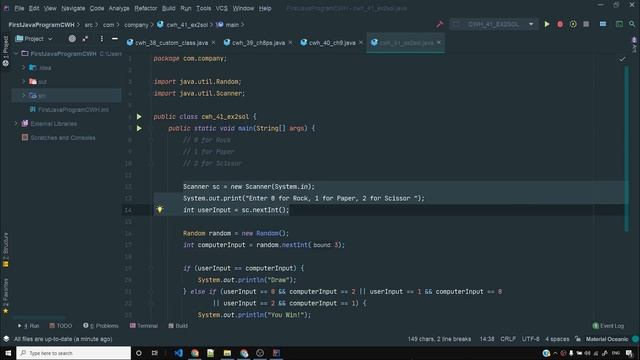Click the run-anything icon beside the search magnifier
The height and width of the screenshot is (360, 640).
(x=619, y=24)
